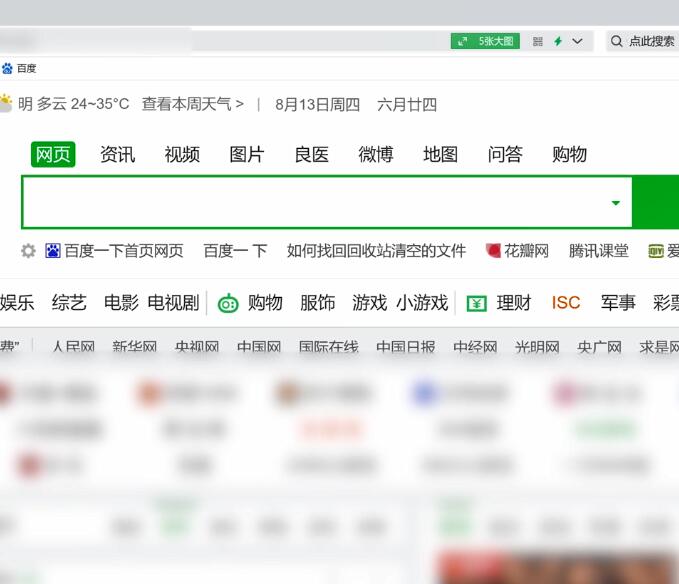Open the 服饰 category
This screenshot has width=679, height=584.
[x=317, y=302]
